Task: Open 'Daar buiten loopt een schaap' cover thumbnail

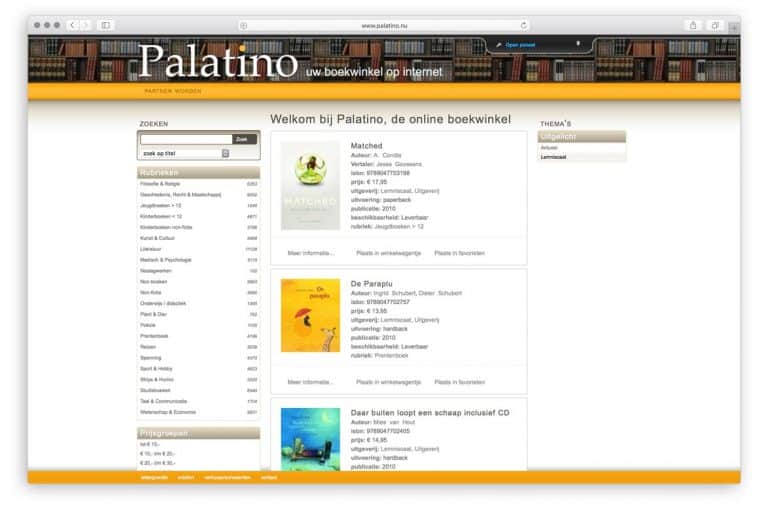Action: click(x=310, y=439)
